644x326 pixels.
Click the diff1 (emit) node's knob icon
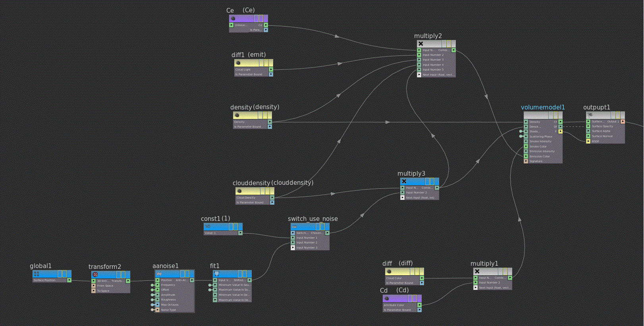coord(238,63)
